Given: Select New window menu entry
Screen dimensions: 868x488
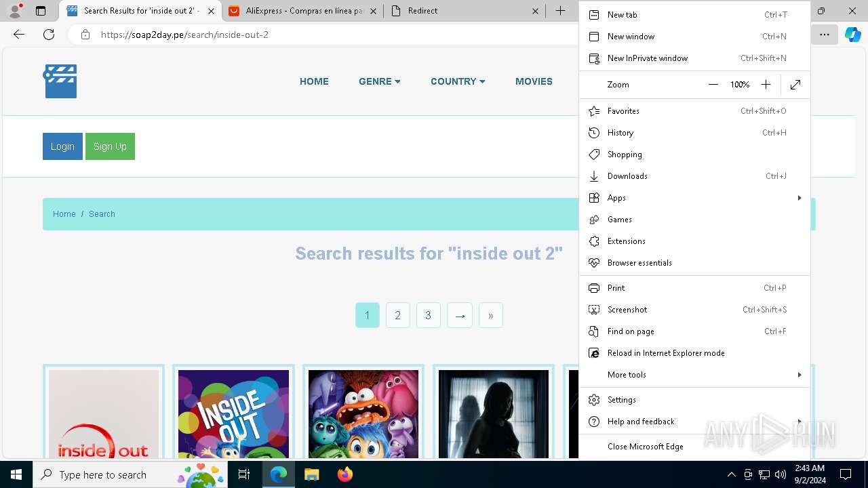Looking at the screenshot, I should click(694, 37).
